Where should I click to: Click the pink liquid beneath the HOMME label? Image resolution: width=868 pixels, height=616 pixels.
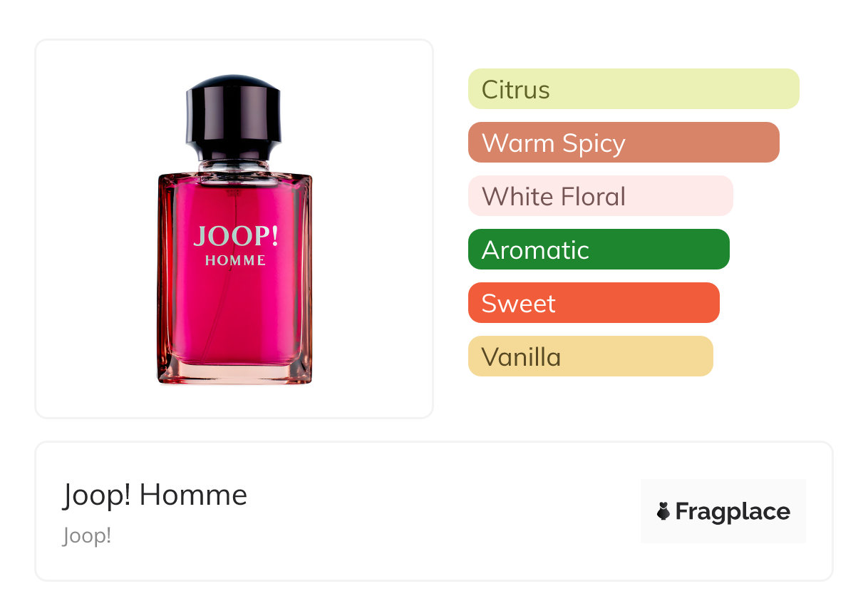pos(235,314)
